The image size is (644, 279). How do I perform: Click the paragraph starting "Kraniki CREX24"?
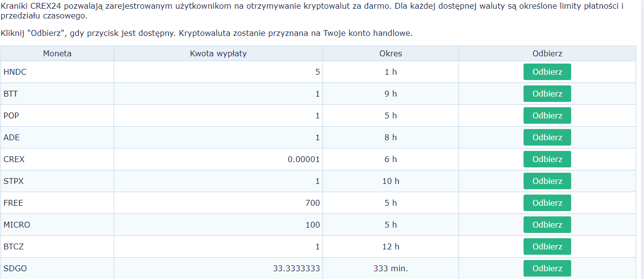(x=313, y=11)
